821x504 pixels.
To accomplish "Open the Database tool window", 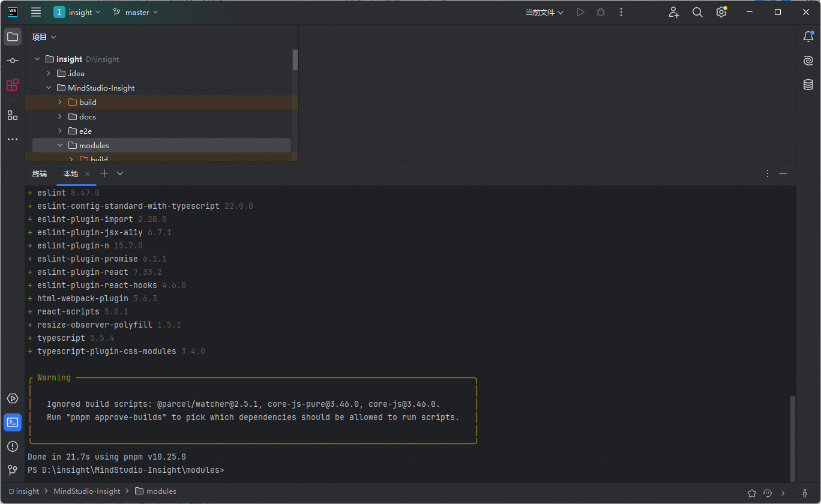I will tap(808, 85).
